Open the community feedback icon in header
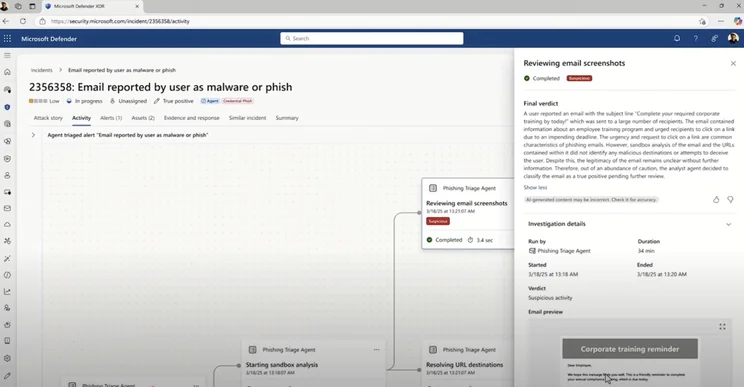The height and width of the screenshot is (387, 744). 714,38
